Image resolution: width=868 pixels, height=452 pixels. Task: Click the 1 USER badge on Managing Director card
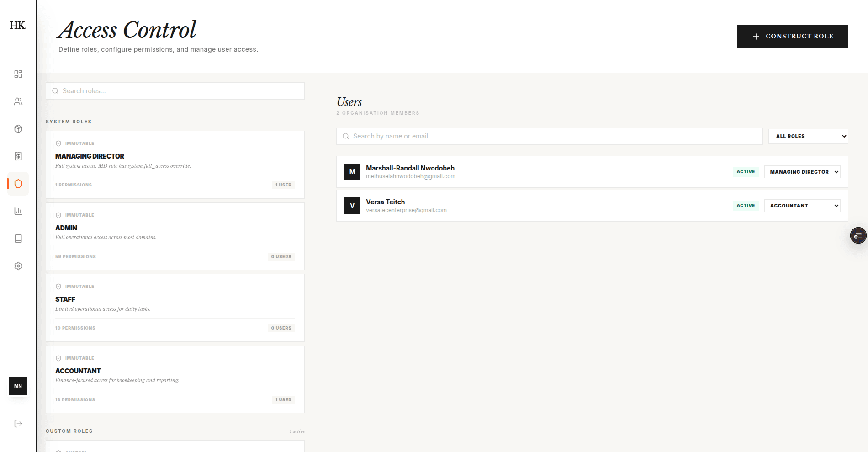coord(283,185)
